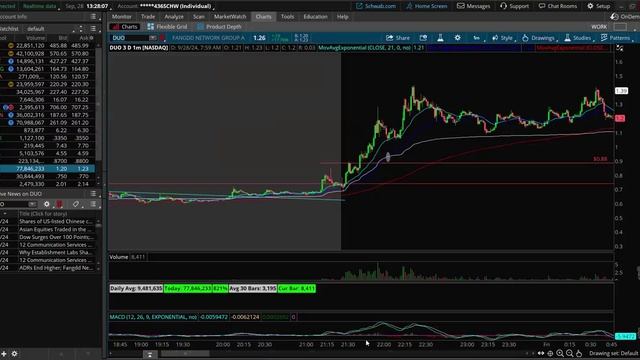
Task: Open the Patterns menu
Action: coord(616,38)
